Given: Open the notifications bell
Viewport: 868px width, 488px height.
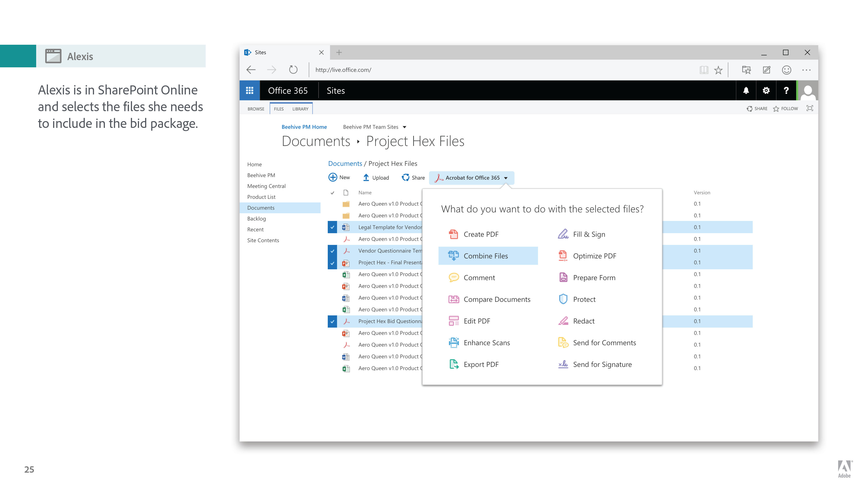Looking at the screenshot, I should pyautogui.click(x=746, y=90).
